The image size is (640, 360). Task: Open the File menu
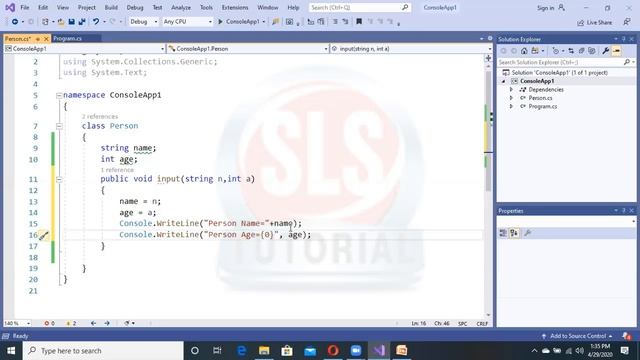pyautogui.click(x=25, y=7)
